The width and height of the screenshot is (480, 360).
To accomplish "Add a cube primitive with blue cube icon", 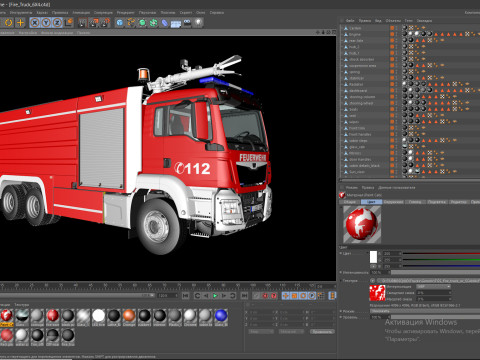I will pyautogui.click(x=120, y=23).
